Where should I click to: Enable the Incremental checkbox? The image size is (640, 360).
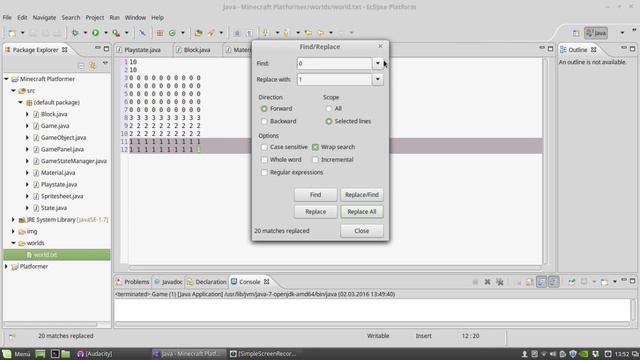(315, 160)
